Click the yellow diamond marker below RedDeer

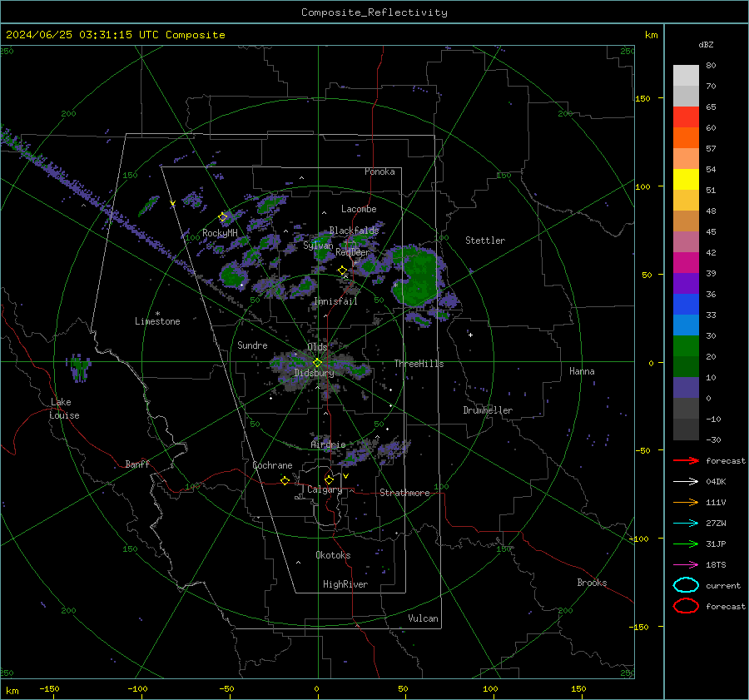[342, 271]
